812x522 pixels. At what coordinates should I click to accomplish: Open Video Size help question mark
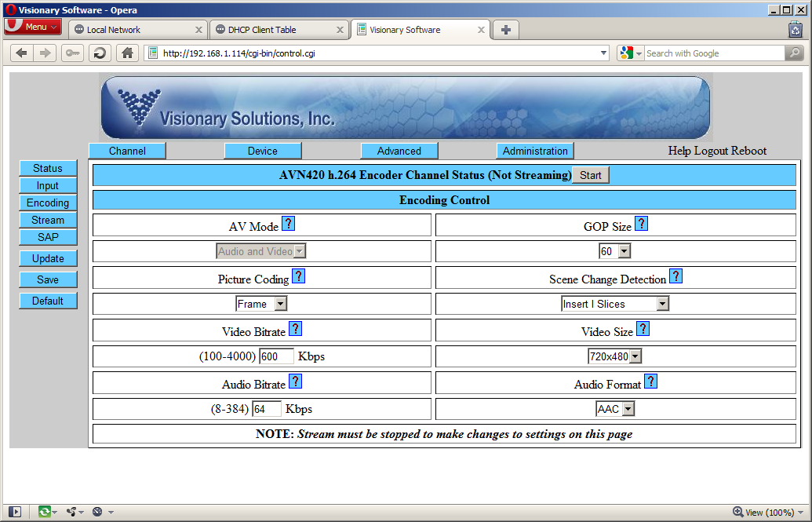pos(643,328)
